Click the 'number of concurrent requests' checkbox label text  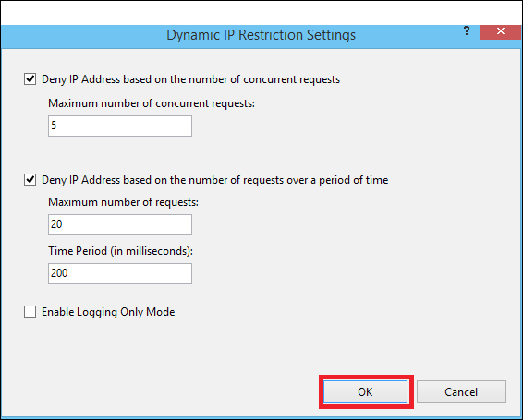(x=190, y=79)
